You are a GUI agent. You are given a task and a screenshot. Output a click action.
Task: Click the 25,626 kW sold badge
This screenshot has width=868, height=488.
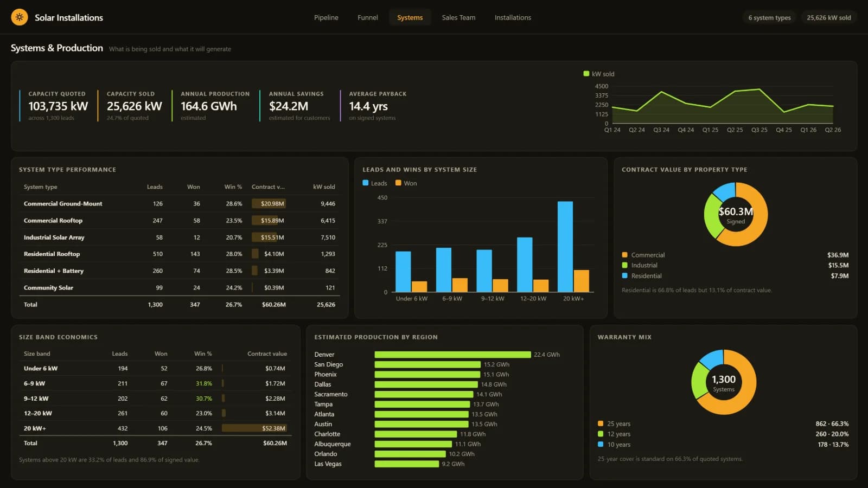click(x=828, y=17)
